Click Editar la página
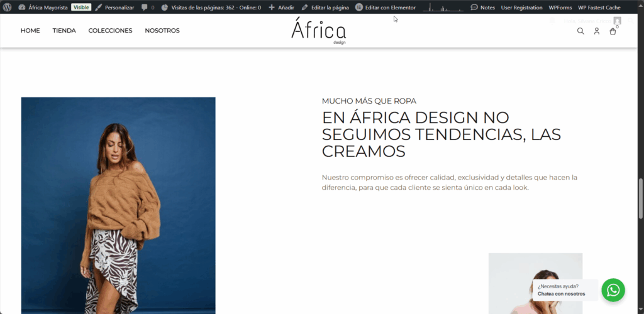Image resolution: width=644 pixels, height=314 pixels. 325,8
